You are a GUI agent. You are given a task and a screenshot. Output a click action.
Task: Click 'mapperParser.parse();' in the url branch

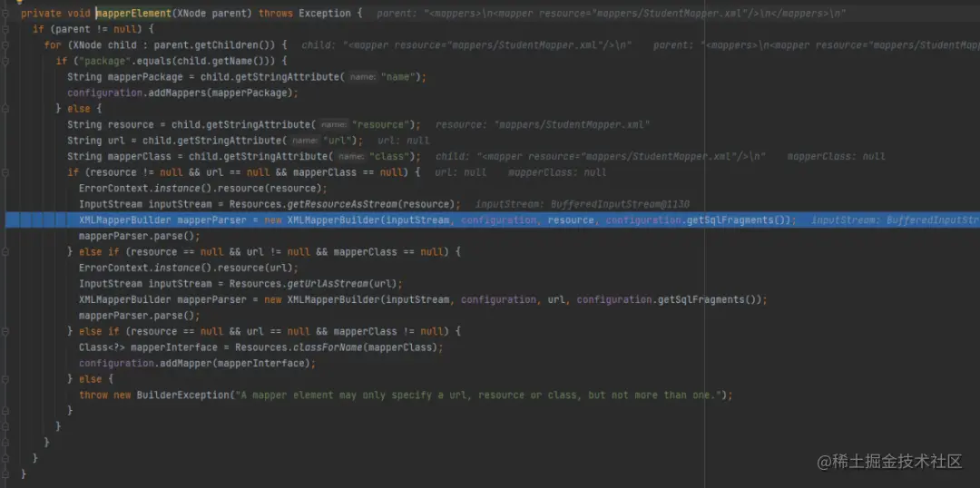pos(140,316)
